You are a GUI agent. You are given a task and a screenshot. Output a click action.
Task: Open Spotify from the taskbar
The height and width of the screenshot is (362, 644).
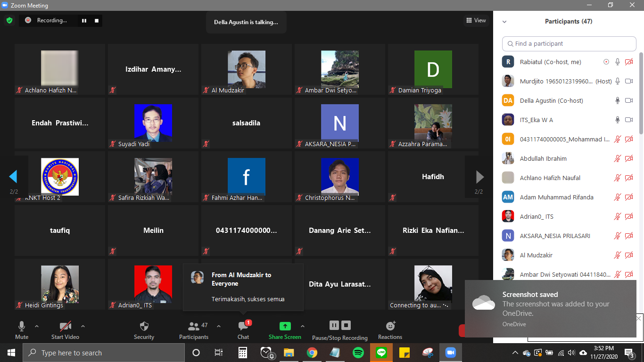[358, 353]
